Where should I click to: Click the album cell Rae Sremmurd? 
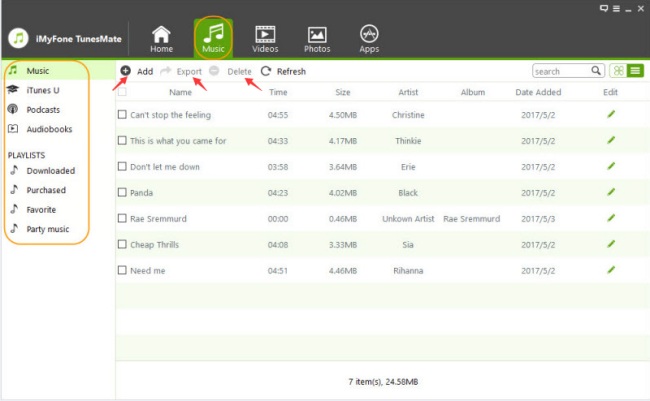[471, 219]
